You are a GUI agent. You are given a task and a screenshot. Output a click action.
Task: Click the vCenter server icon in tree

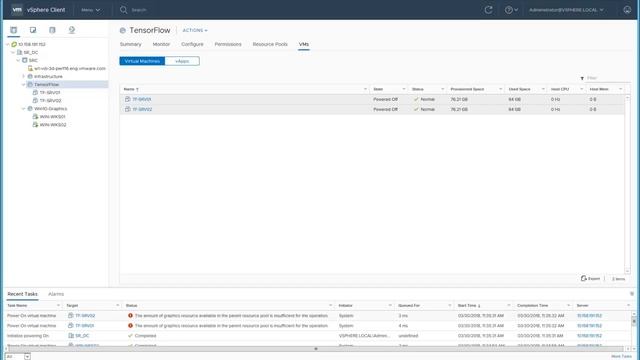[14, 44]
